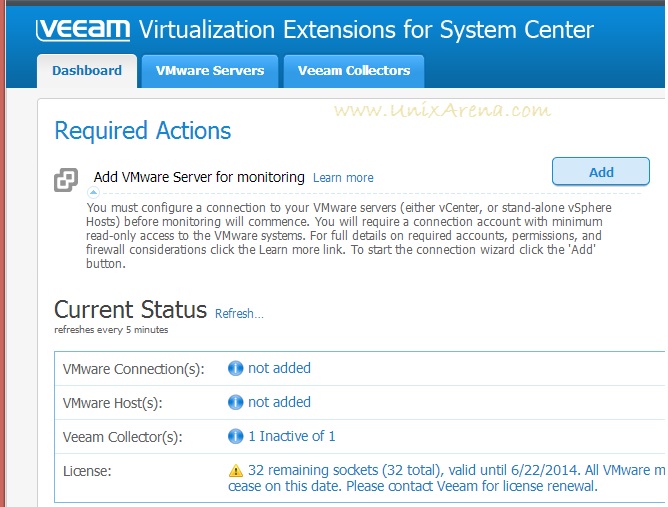Collapse the Add VMware Server description arrow
Screen dimensions: 668x507
[93, 193]
